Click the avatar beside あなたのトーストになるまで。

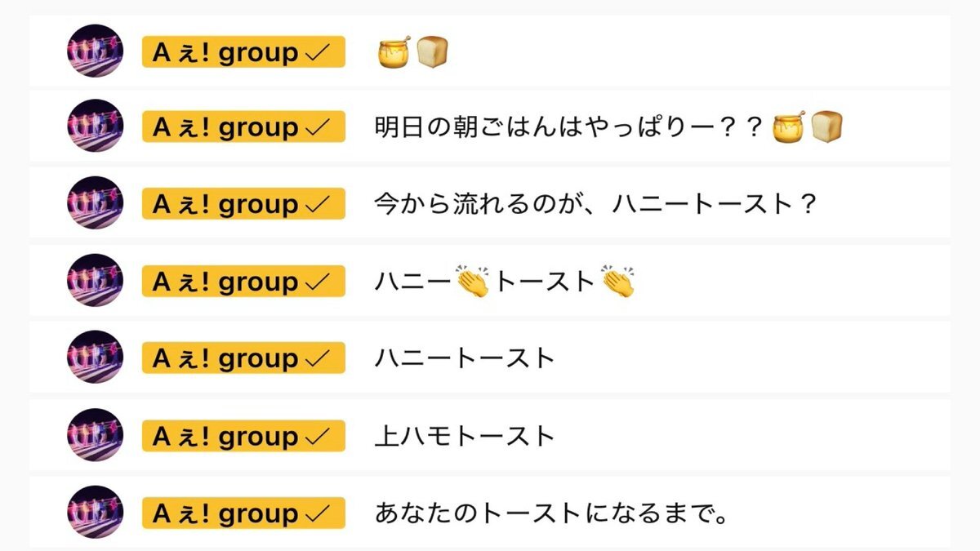point(95,513)
